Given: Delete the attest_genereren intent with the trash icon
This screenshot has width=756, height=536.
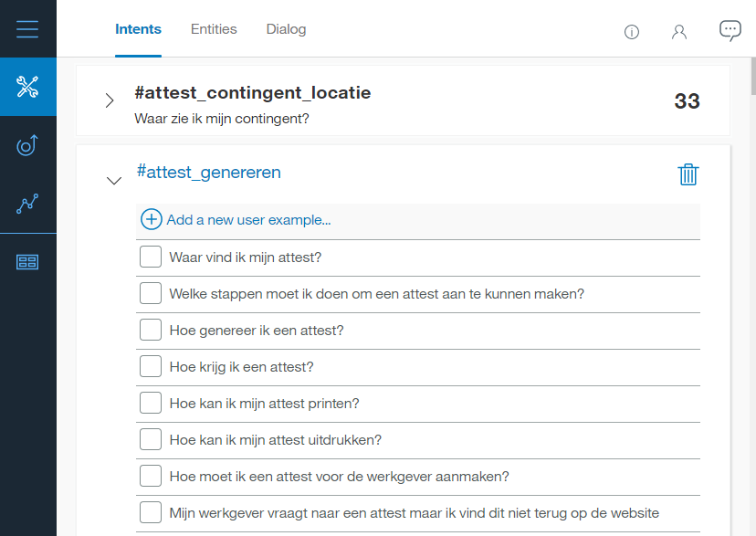Looking at the screenshot, I should 688,174.
